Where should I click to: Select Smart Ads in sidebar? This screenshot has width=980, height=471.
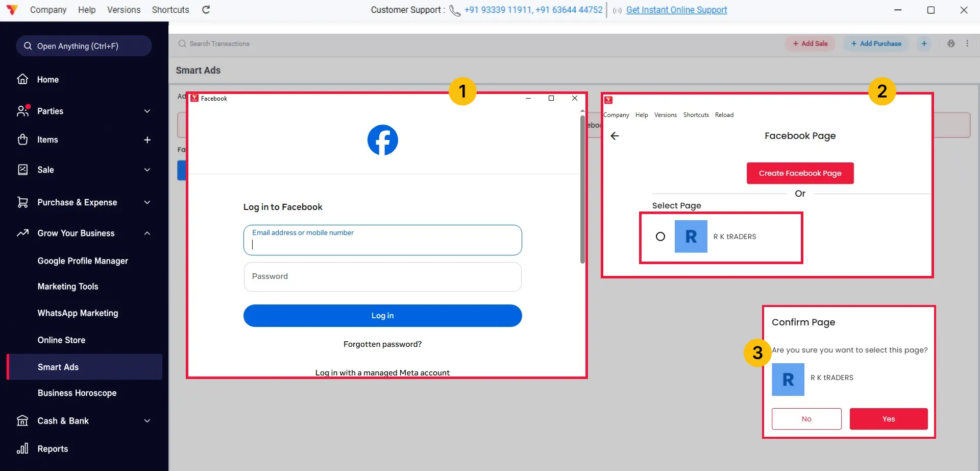pos(84,367)
